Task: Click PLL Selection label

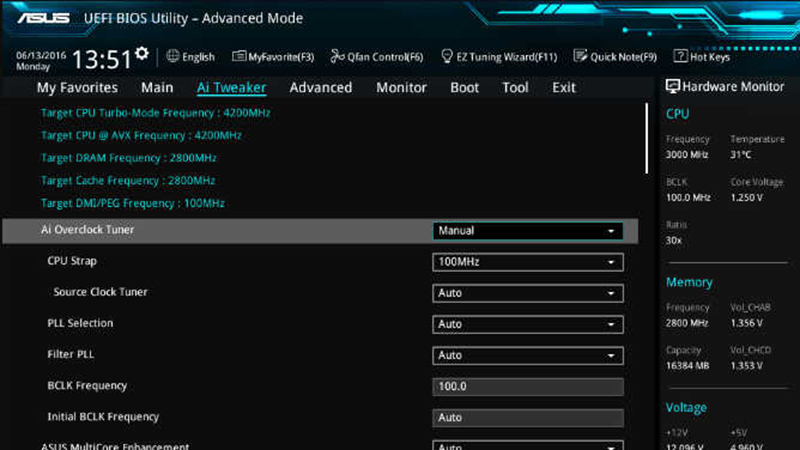Action: 80,323
